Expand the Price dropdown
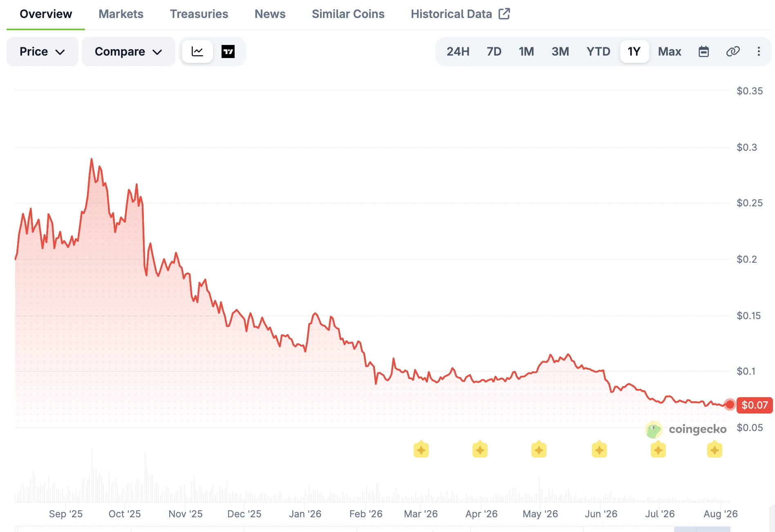 pos(43,51)
